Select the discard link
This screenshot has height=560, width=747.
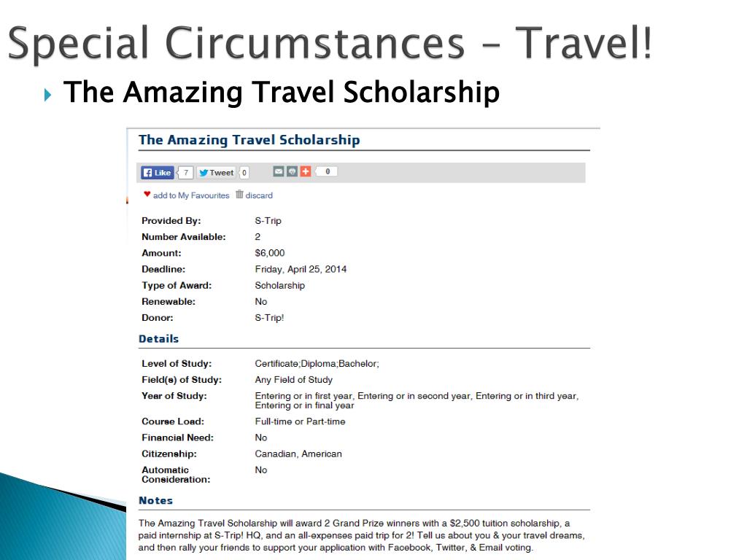coord(259,195)
